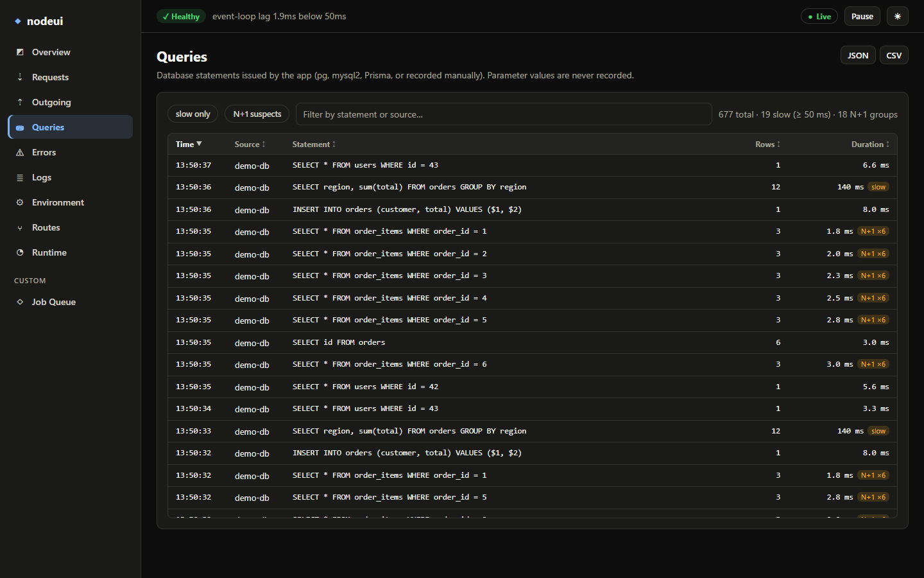Sort the table by Rows column
924x578 pixels.
[767, 144]
